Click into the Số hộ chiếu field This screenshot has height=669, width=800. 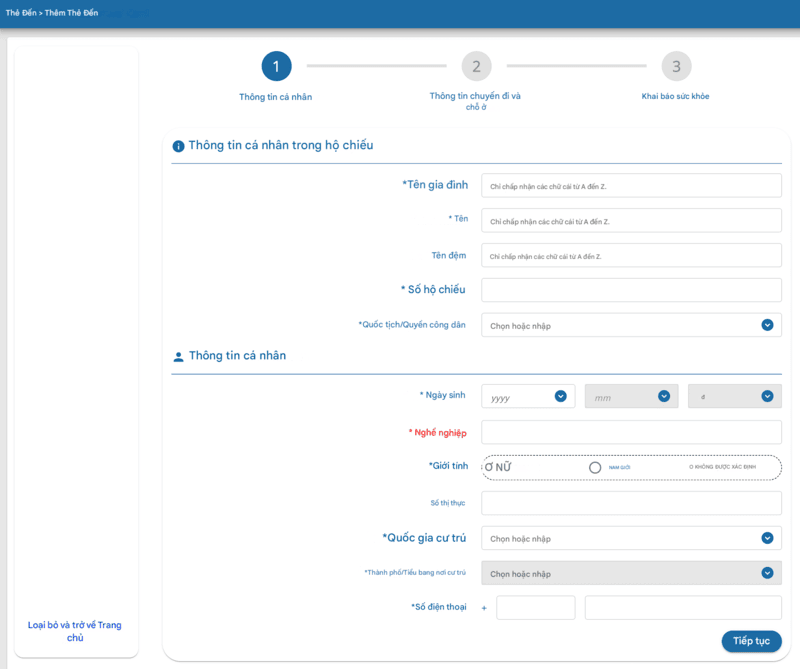(x=631, y=290)
